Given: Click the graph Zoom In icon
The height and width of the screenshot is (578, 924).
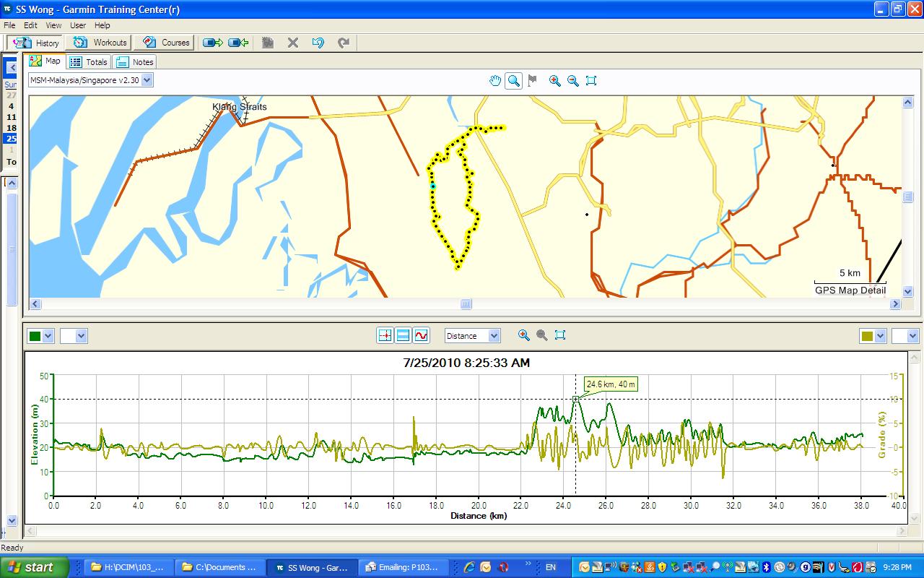Looking at the screenshot, I should tap(524, 335).
